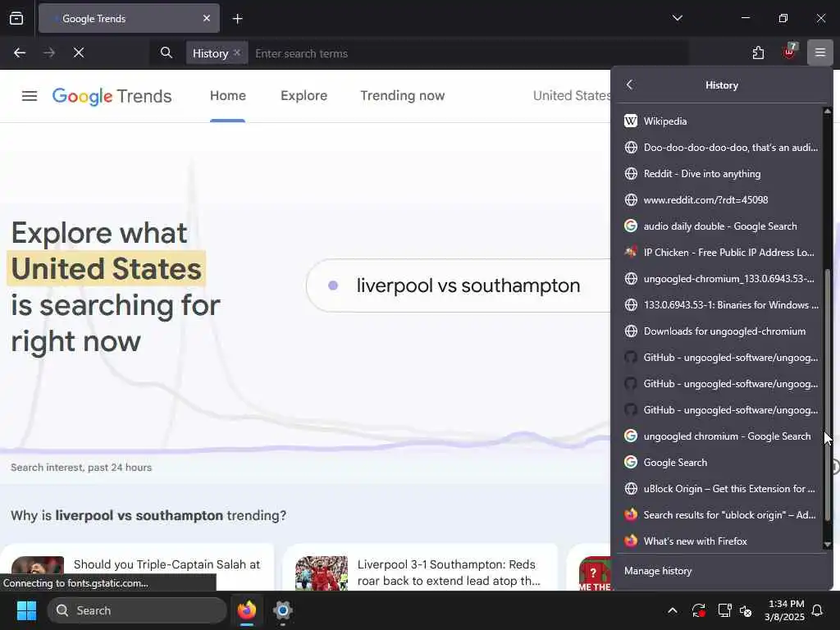The width and height of the screenshot is (840, 630).
Task: Open audio daily double Google Search entry
Action: 721,226
